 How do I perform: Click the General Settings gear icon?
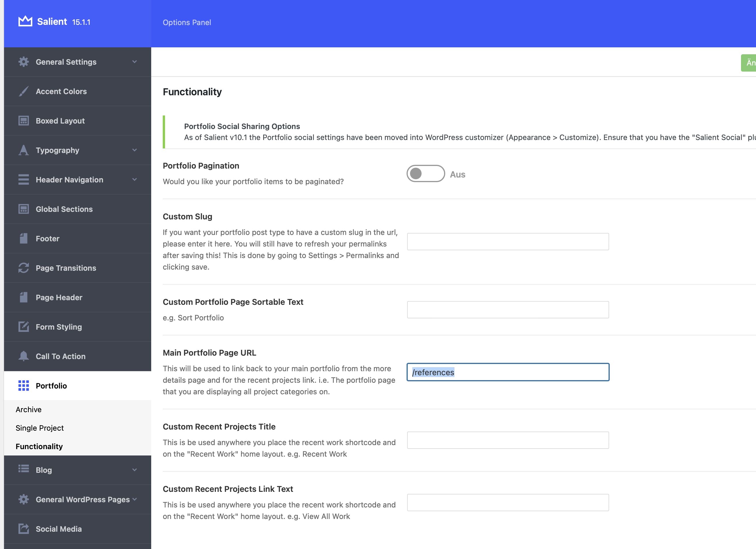(23, 62)
